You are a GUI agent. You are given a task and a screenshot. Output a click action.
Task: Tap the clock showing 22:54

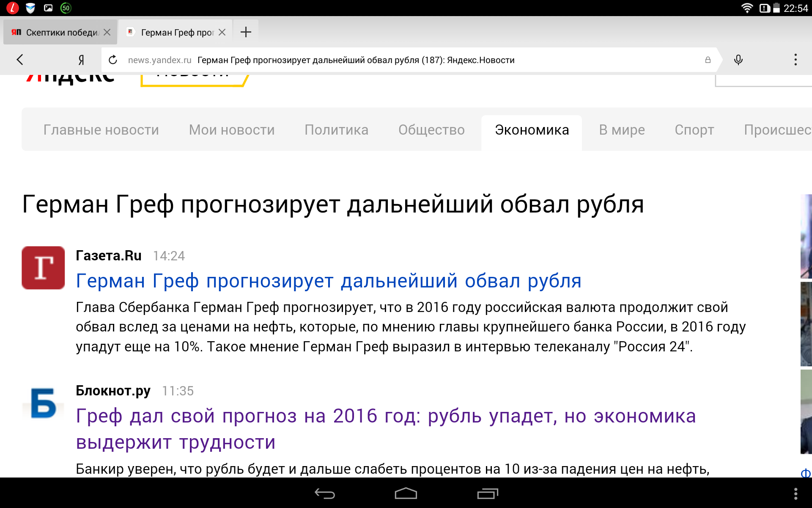click(x=796, y=8)
